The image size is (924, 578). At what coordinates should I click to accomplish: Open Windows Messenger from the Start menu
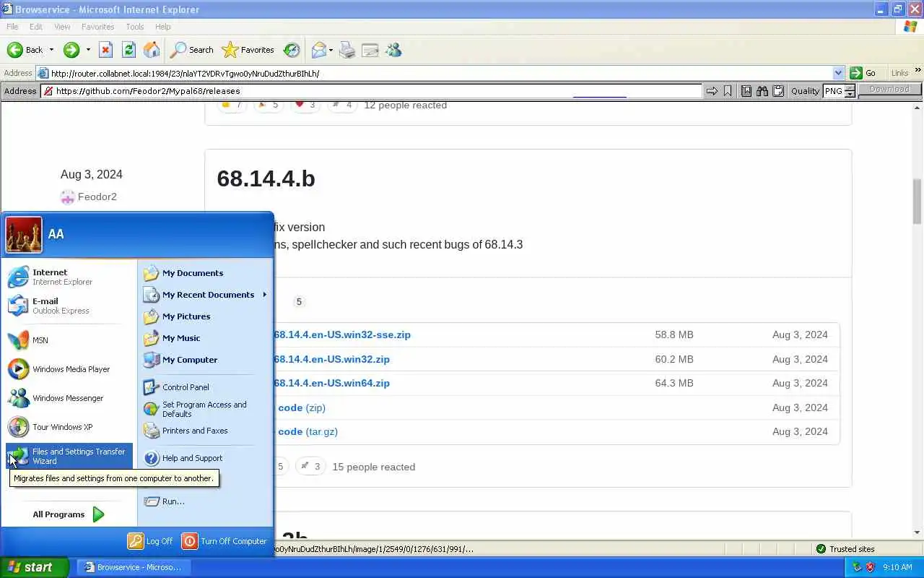coord(69,398)
